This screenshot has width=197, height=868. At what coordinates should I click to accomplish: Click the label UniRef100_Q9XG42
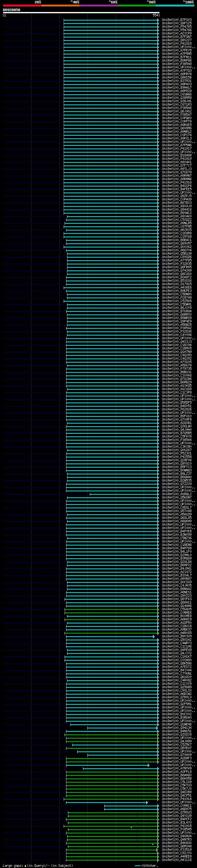tap(176, 640)
